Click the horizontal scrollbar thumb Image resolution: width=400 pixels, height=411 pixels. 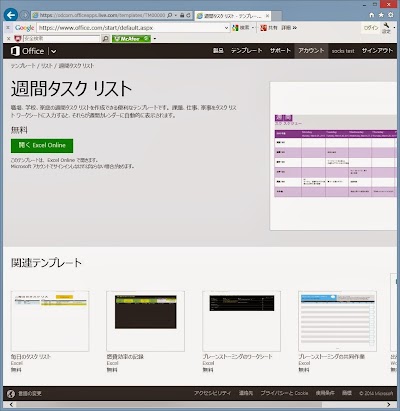pyautogui.click(x=169, y=405)
